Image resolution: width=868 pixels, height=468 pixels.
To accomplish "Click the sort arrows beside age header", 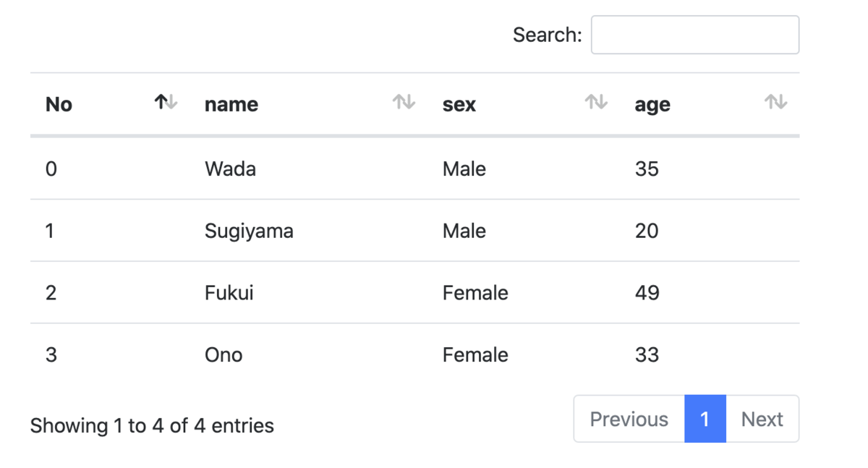I will pyautogui.click(x=776, y=103).
